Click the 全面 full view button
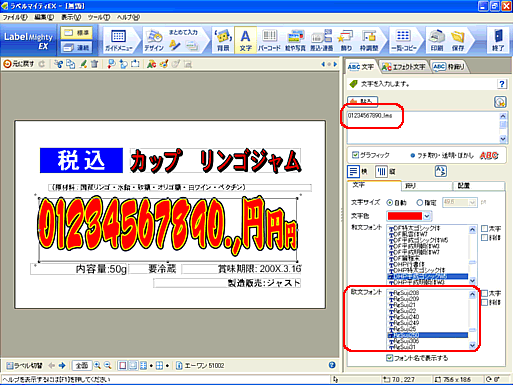This screenshot has height=385, width=513. (82, 366)
